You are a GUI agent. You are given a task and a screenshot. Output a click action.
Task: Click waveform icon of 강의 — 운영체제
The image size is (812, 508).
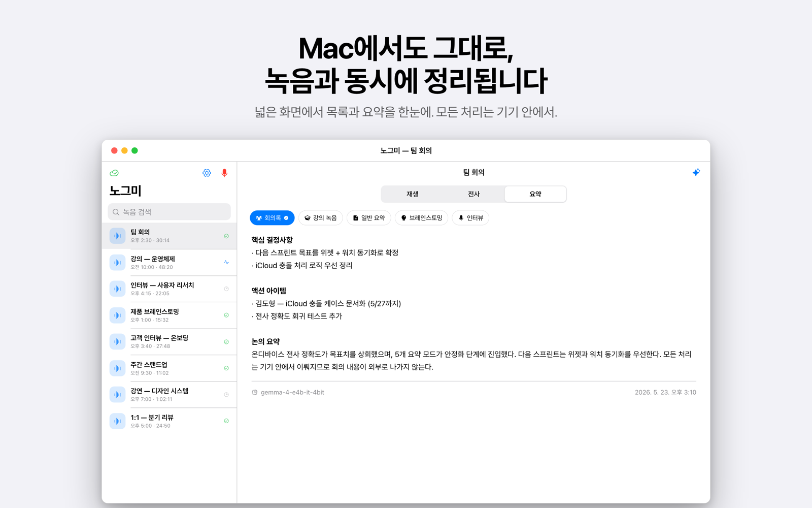117,262
